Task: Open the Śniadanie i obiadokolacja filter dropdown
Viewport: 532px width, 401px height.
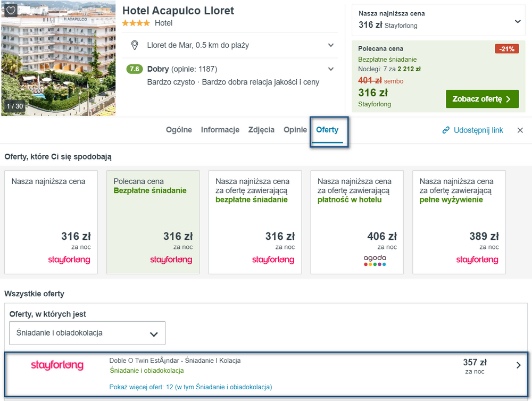Action: 87,333
